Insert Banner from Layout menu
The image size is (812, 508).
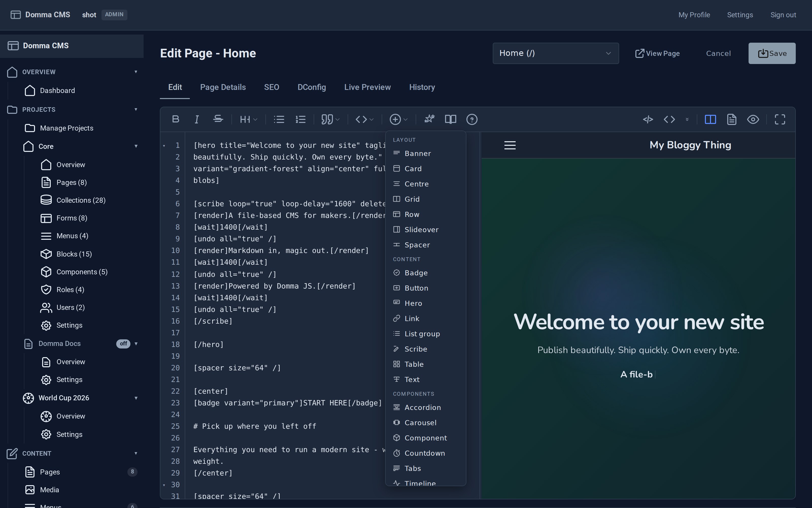pyautogui.click(x=426, y=153)
